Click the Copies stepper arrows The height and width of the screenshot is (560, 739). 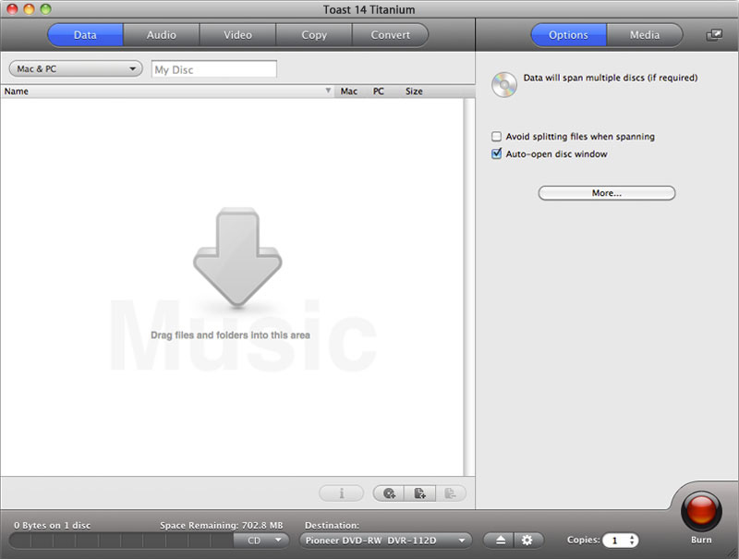click(x=632, y=541)
